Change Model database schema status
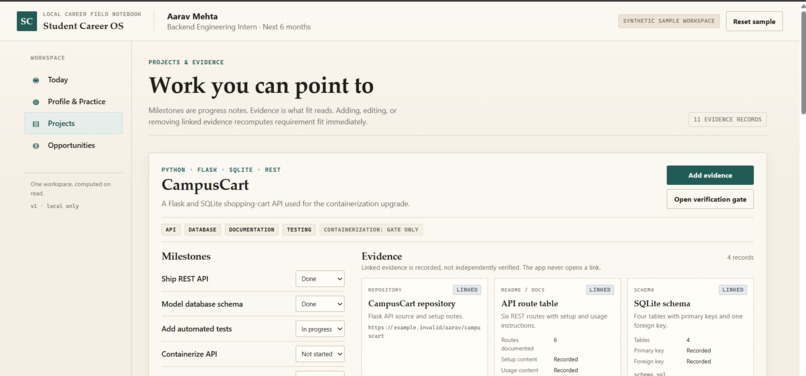806x376 pixels. [x=320, y=304]
